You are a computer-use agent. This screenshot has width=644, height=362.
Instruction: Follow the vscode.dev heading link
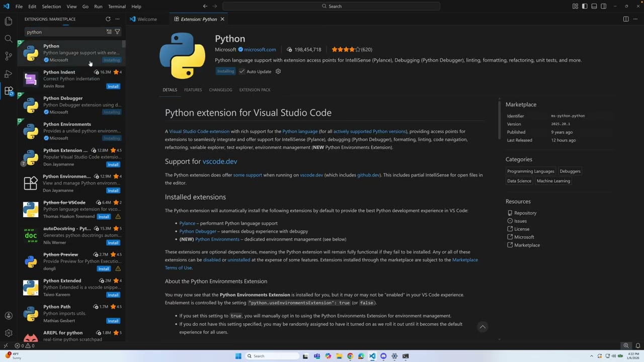point(219,161)
